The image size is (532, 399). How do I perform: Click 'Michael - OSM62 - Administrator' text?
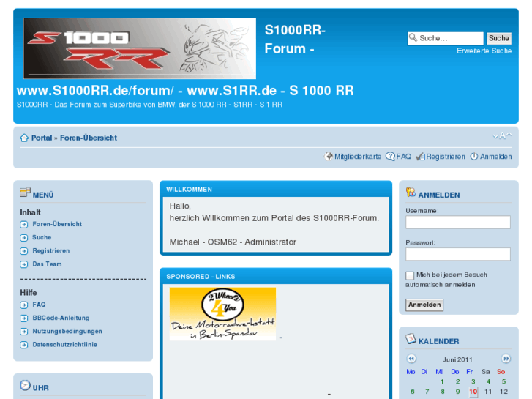click(x=233, y=242)
